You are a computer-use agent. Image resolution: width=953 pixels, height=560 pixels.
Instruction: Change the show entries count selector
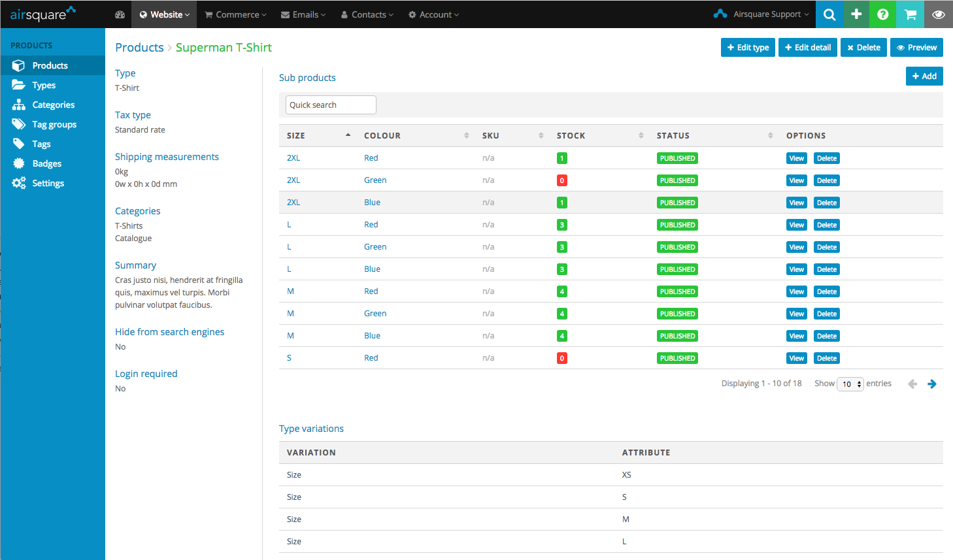tap(850, 384)
